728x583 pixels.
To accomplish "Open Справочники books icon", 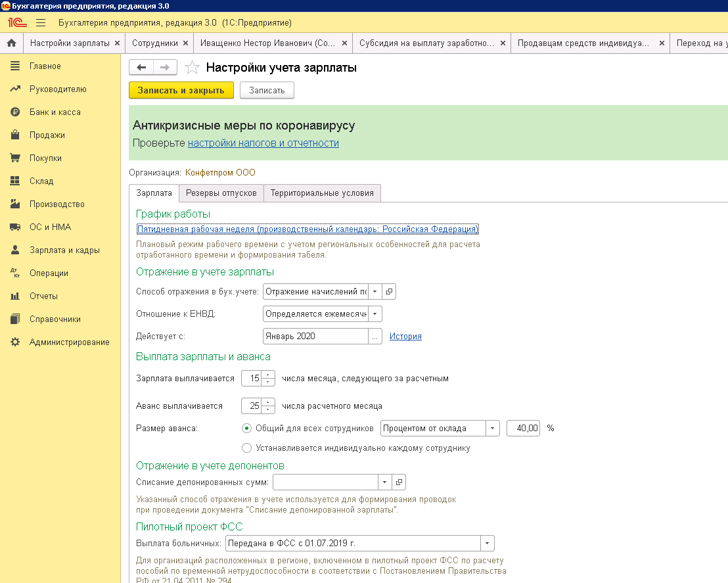I will [x=15, y=319].
